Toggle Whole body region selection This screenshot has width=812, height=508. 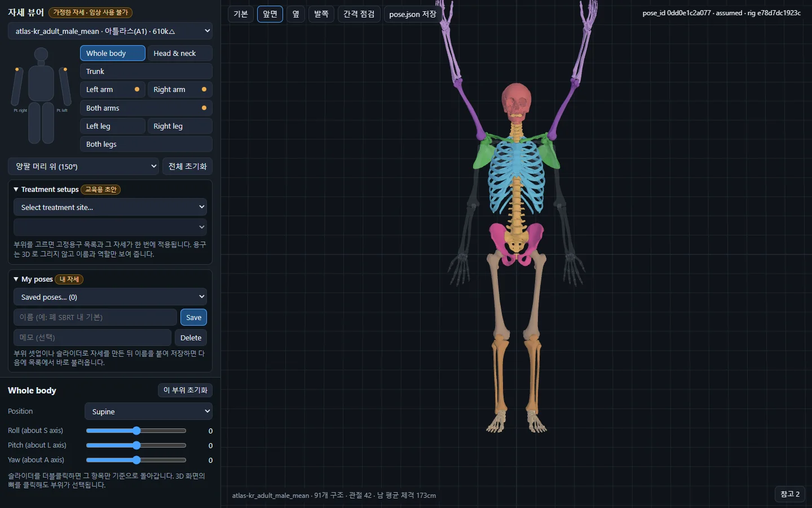coord(113,53)
